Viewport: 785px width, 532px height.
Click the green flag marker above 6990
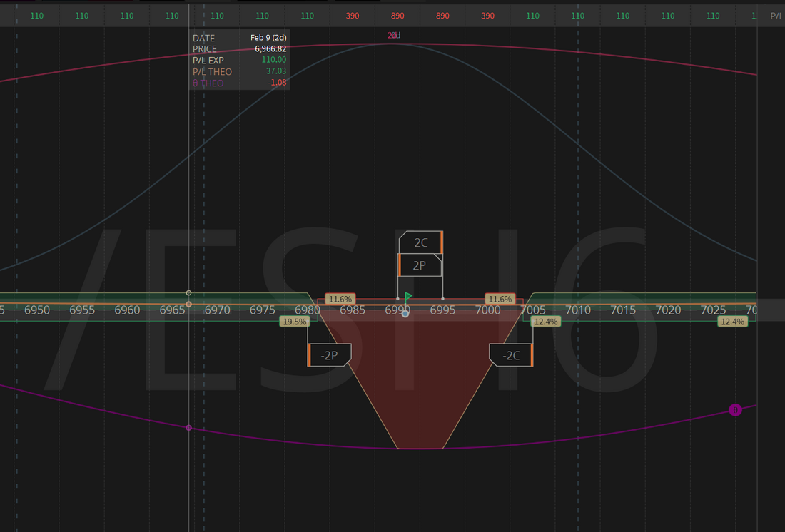click(408, 297)
